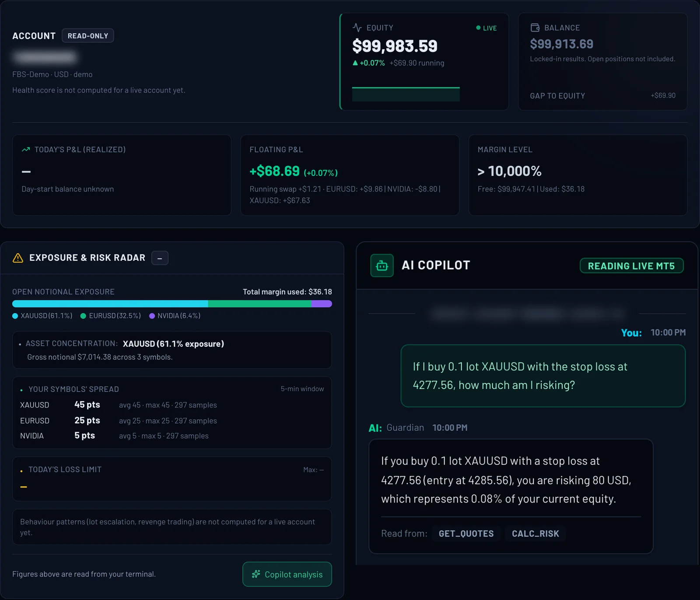Click the Max: — loss limit label
Screen dimensions: 700x600
pyautogui.click(x=314, y=470)
